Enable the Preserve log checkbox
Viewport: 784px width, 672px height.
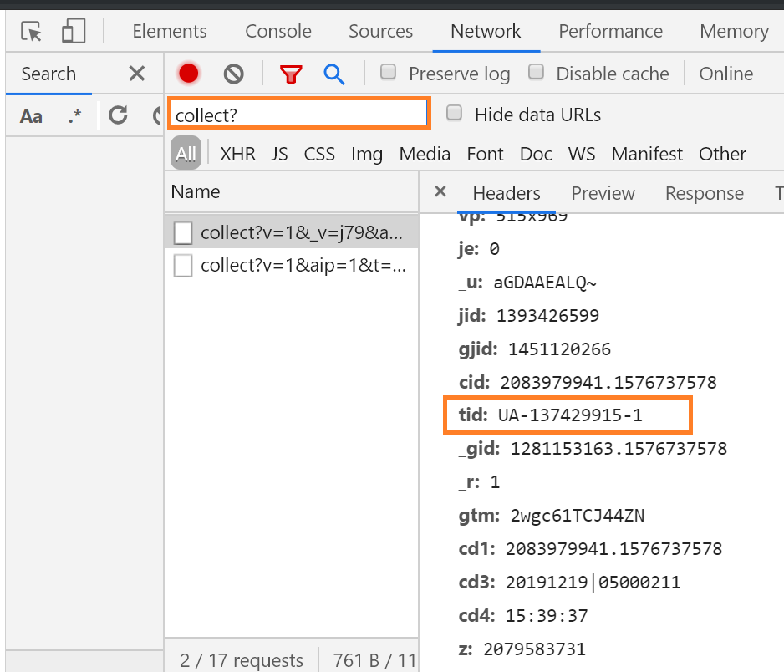389,73
